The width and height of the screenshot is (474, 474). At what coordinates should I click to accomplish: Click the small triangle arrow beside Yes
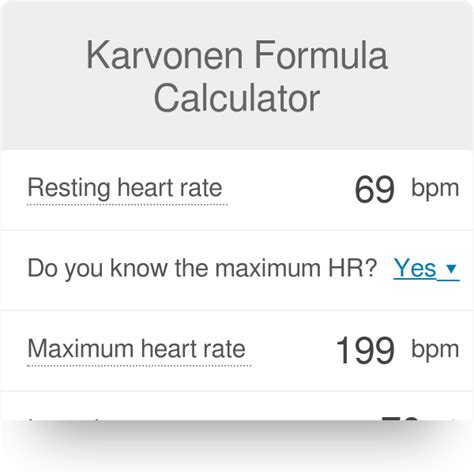[x=451, y=268]
